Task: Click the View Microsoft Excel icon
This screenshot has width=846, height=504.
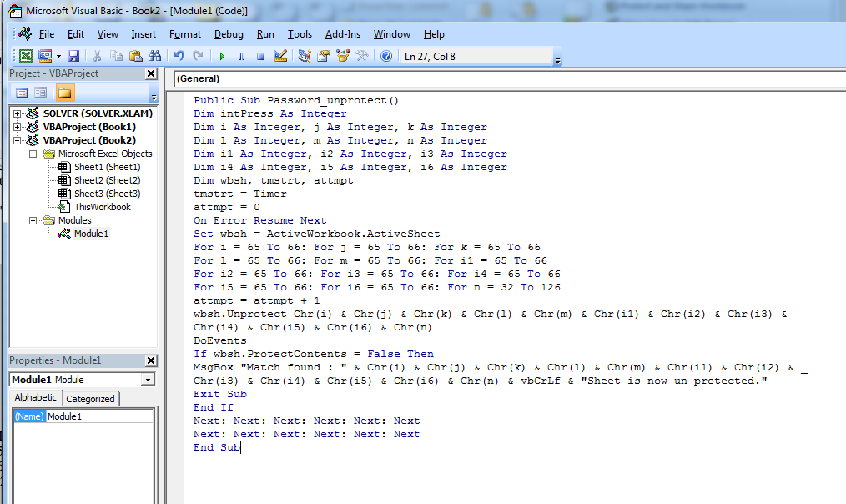Action: tap(24, 55)
